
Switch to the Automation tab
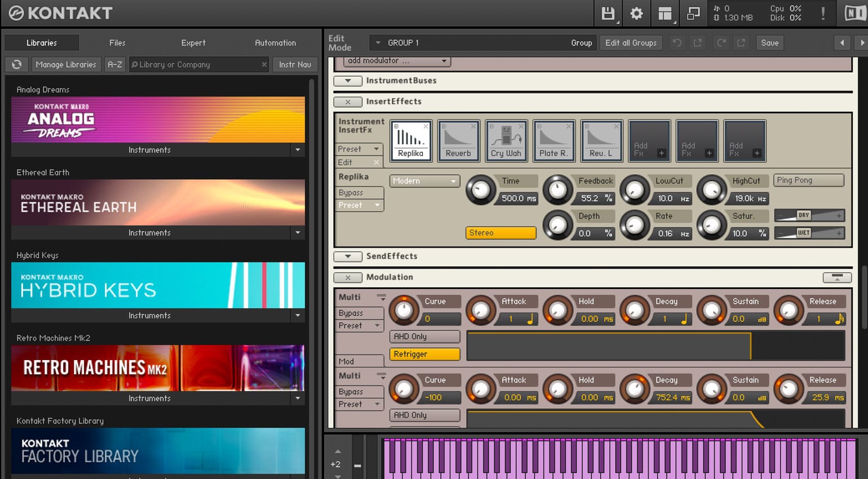click(275, 43)
